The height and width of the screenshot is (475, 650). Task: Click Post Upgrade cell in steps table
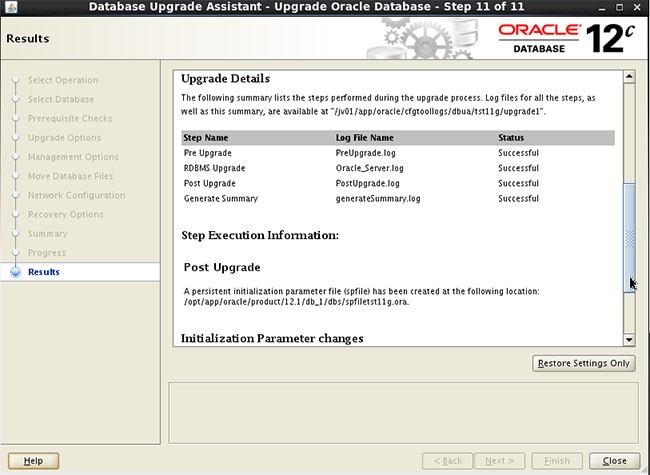pos(210,183)
